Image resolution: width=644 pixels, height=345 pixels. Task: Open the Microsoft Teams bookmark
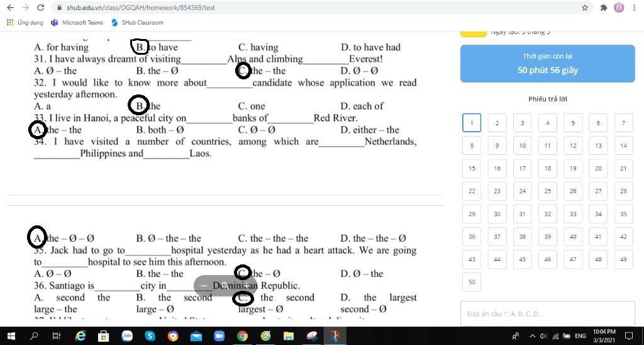[x=77, y=23]
